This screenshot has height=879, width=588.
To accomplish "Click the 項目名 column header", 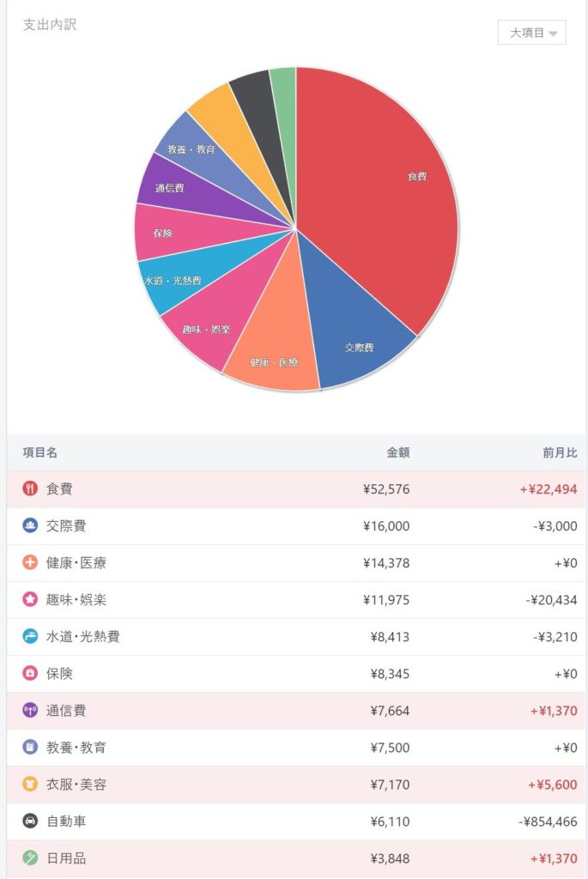I will point(40,452).
